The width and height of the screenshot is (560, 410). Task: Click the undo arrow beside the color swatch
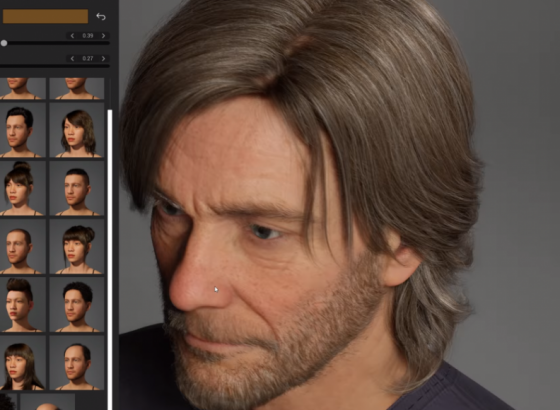tap(101, 16)
